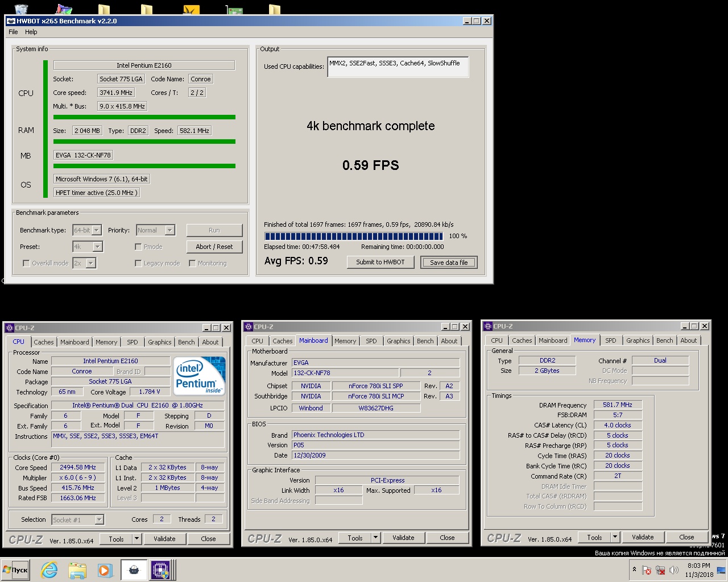This screenshot has width=728, height=582.
Task: Click the Intel Pentium E2160 name field in HWBOT
Action: point(144,65)
